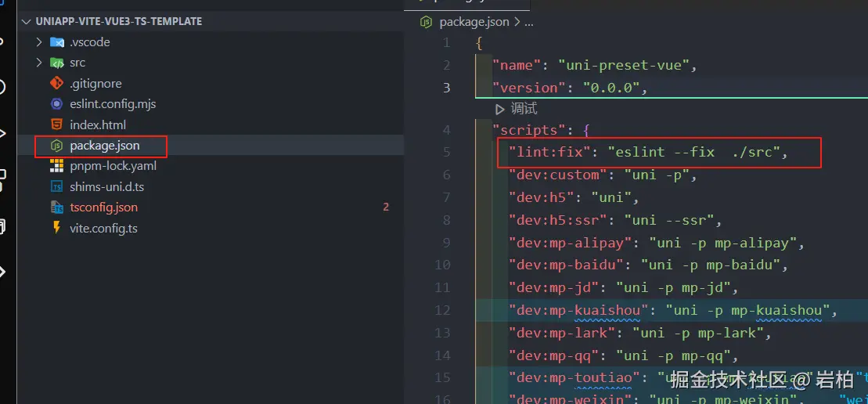The height and width of the screenshot is (404, 868).
Task: Click the "uni -p" value on line 6
Action: coord(657,175)
